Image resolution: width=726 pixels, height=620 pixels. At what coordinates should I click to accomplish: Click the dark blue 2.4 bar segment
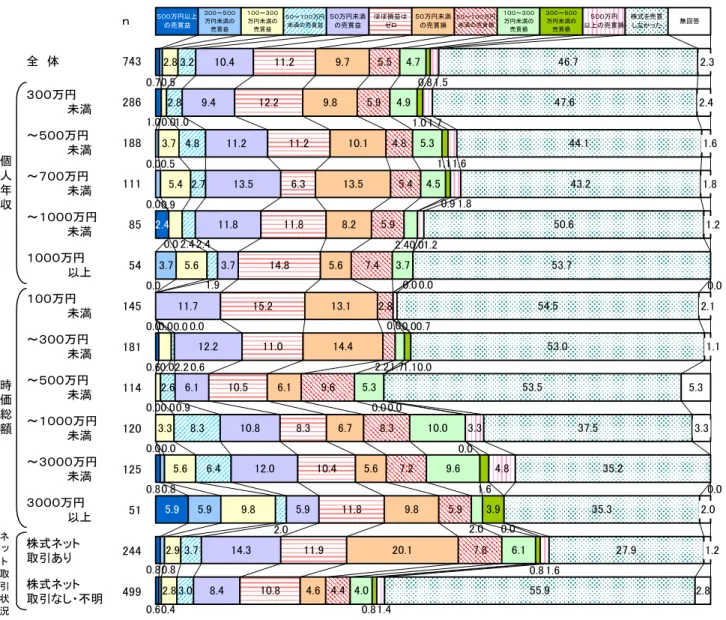162,225
